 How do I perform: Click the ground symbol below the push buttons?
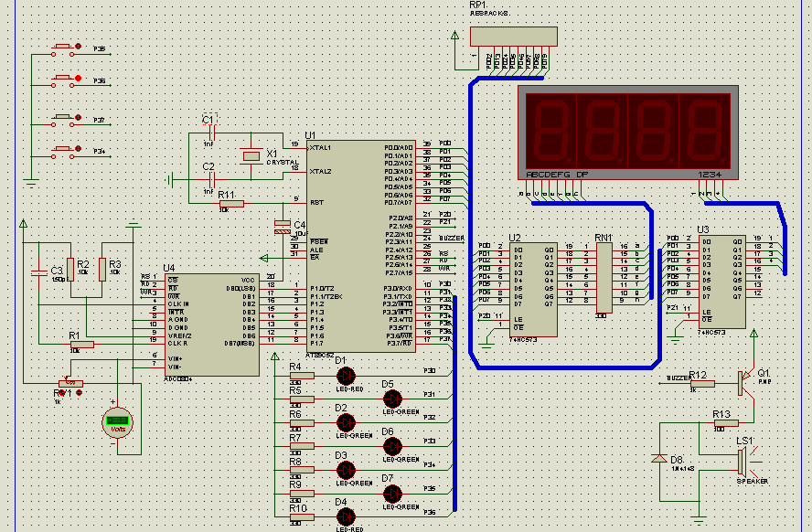point(31,182)
